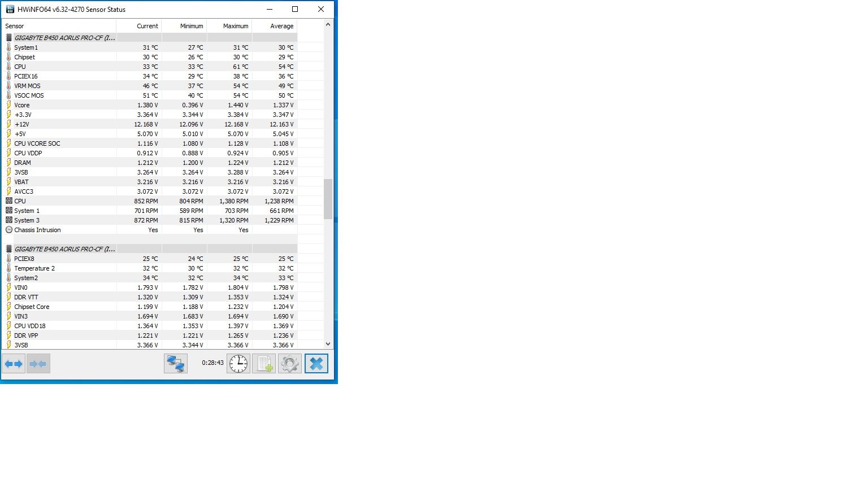The image size is (868, 488).
Task: Click the lightning icon next to +3.3V
Action: point(8,114)
